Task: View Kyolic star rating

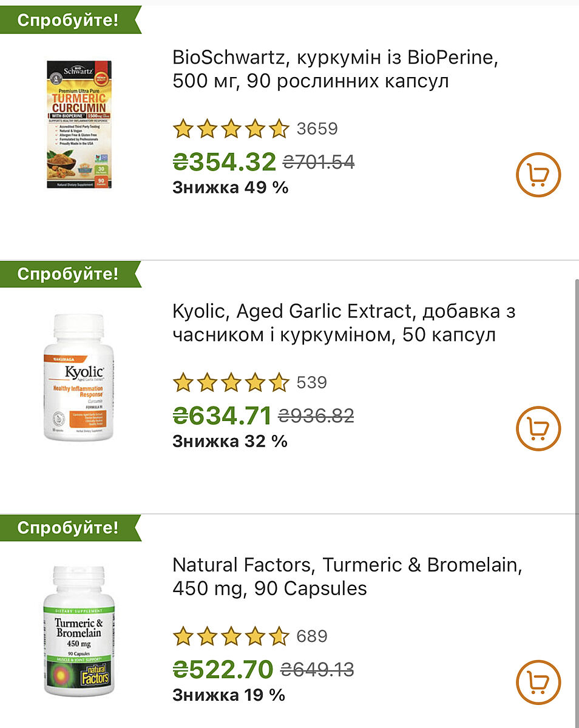Action: coord(231,382)
